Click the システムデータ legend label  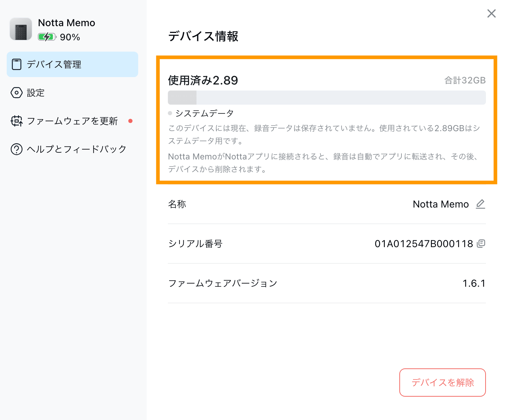[205, 113]
